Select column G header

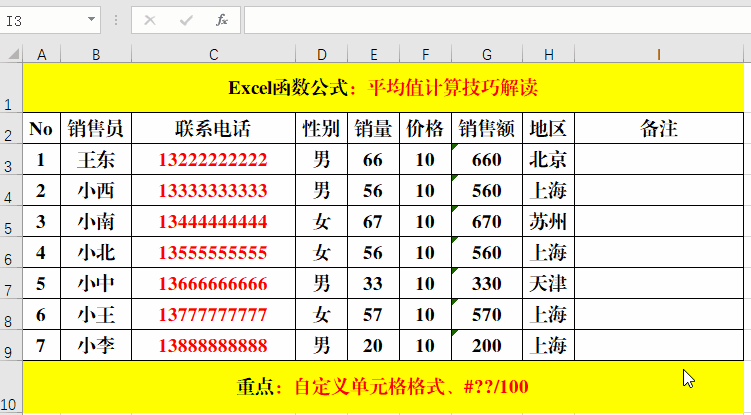pyautogui.click(x=487, y=54)
